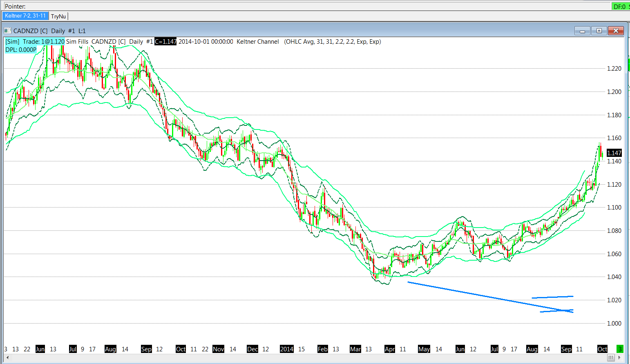
Task: Open the TryNu chartbook tab
Action: 58,16
